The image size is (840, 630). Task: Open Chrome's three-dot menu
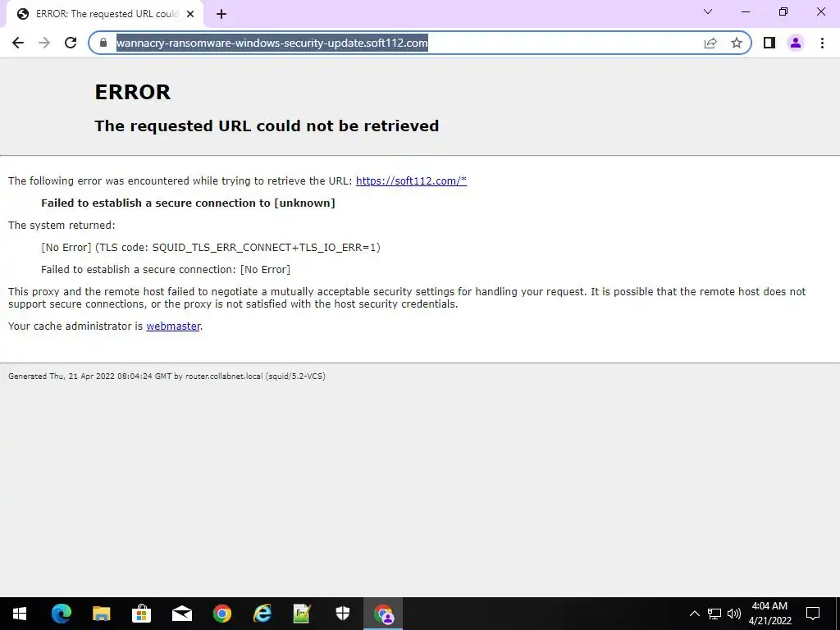[x=822, y=43]
